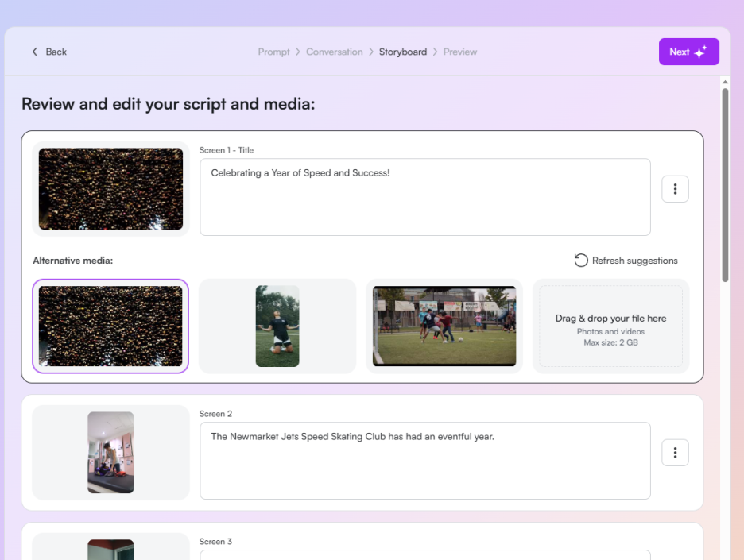This screenshot has height=560, width=744.
Task: Click the scrollbar up arrow
Action: pos(725,82)
